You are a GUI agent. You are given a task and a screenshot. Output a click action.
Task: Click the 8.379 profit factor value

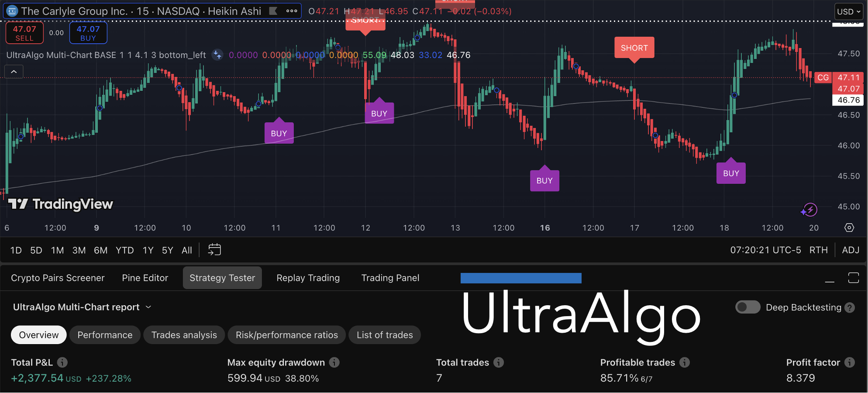click(x=801, y=378)
